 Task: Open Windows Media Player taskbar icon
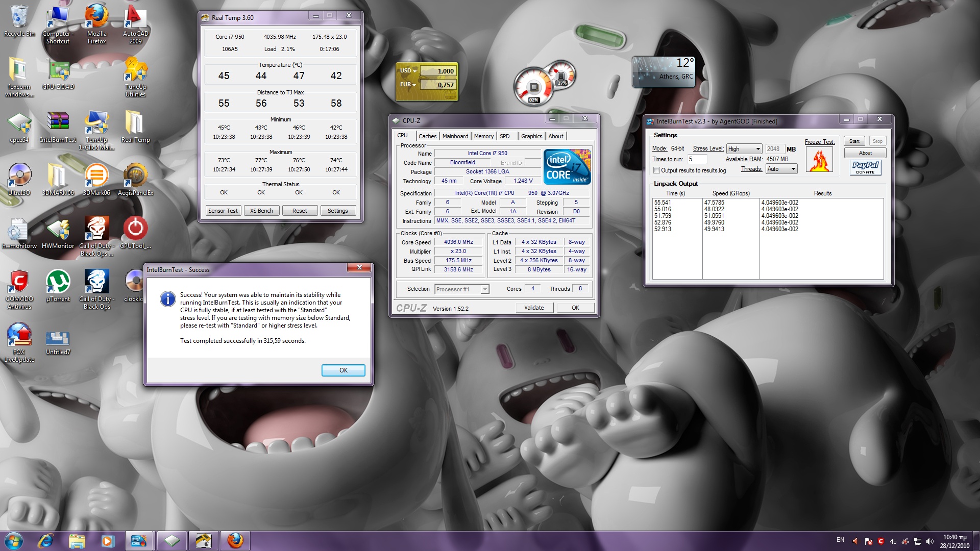pyautogui.click(x=107, y=540)
